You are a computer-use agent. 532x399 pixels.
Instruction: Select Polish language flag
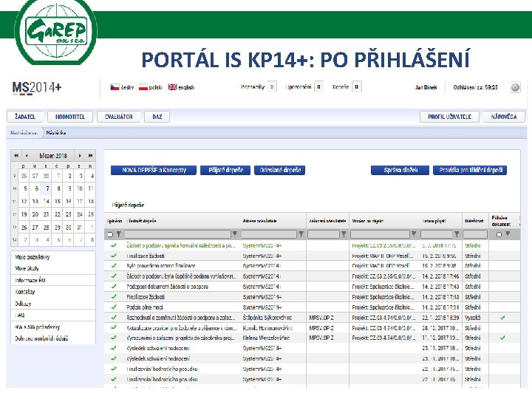click(143, 87)
